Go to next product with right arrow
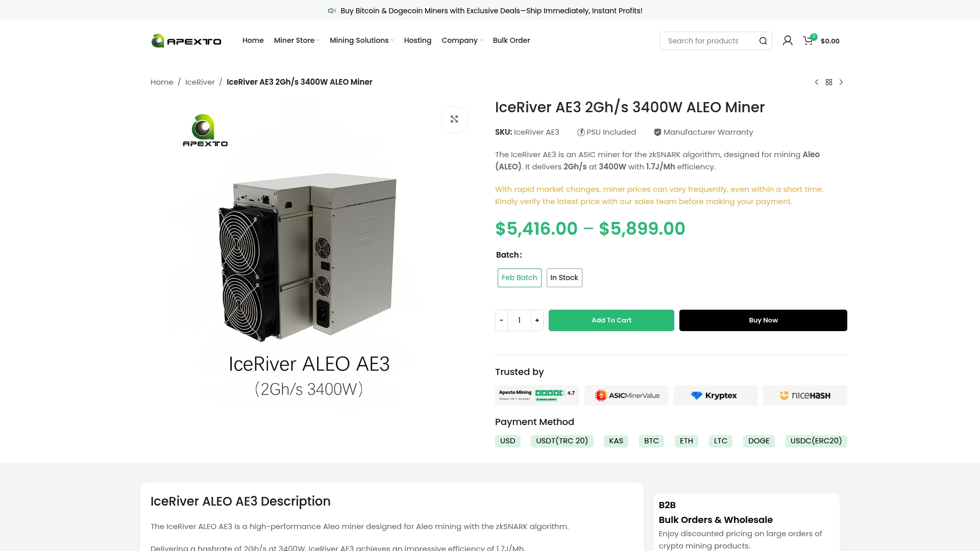The height and width of the screenshot is (551, 980). (x=841, y=82)
